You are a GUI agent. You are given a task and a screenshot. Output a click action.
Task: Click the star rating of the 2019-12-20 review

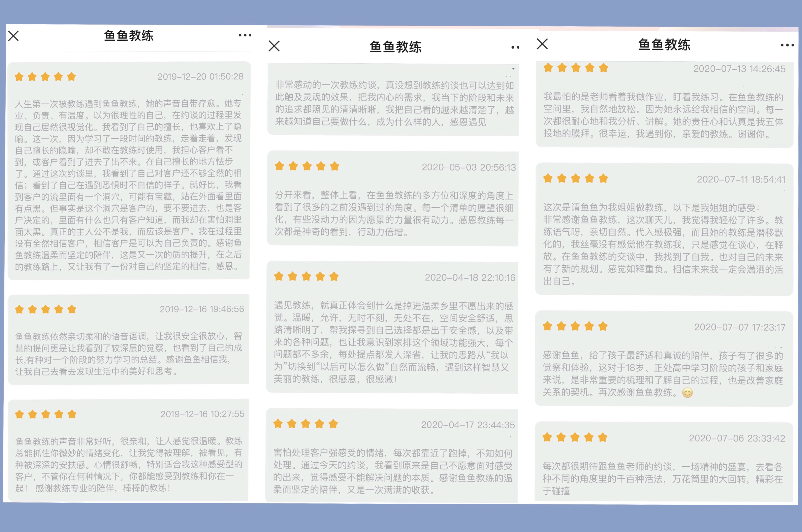tap(45, 77)
